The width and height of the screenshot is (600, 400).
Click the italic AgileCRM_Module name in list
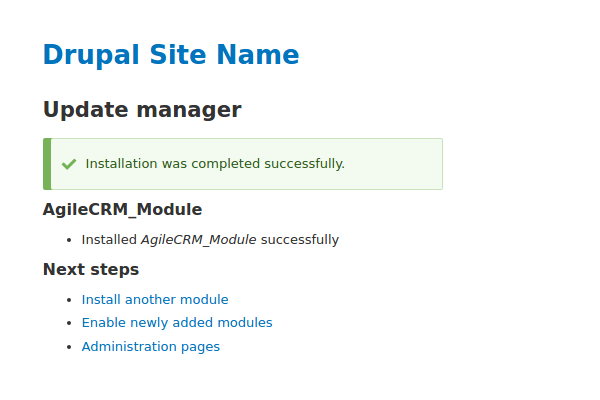[198, 240]
